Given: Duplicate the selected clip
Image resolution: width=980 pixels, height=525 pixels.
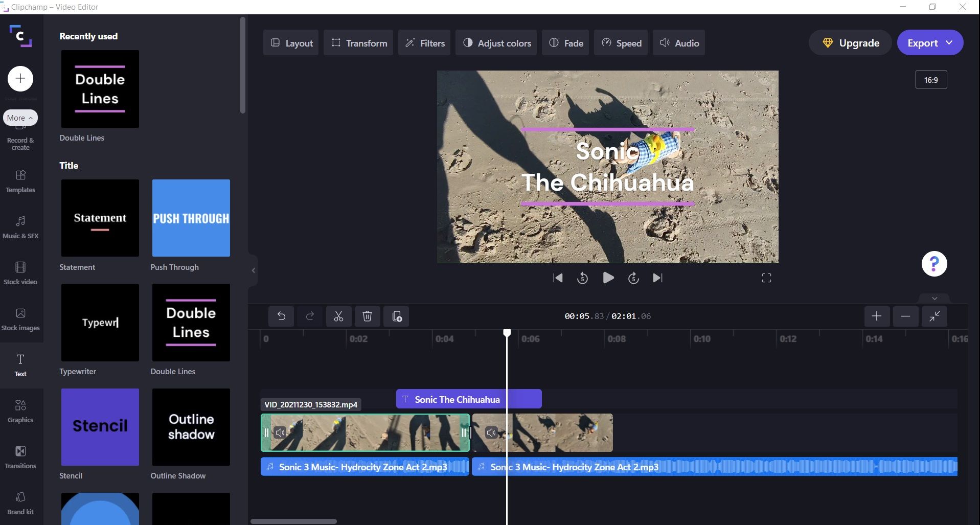Looking at the screenshot, I should 397,316.
